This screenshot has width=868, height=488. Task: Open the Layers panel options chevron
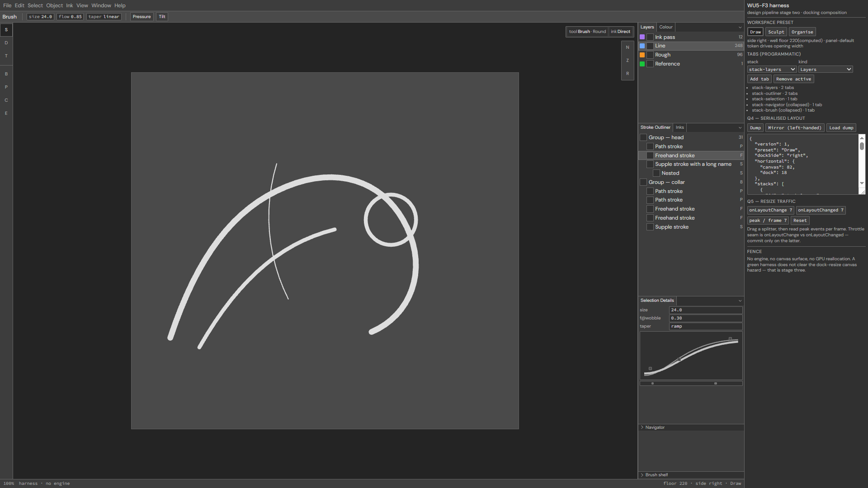coord(740,27)
